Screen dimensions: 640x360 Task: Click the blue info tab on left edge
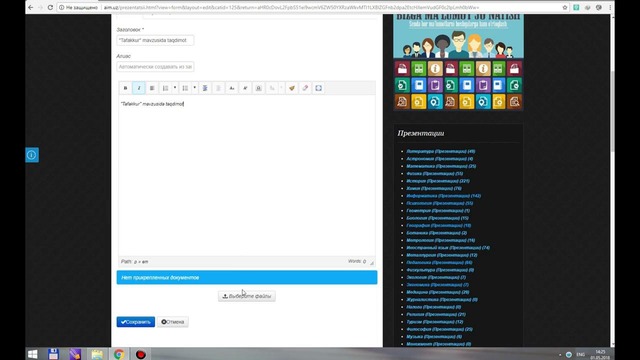pos(32,155)
